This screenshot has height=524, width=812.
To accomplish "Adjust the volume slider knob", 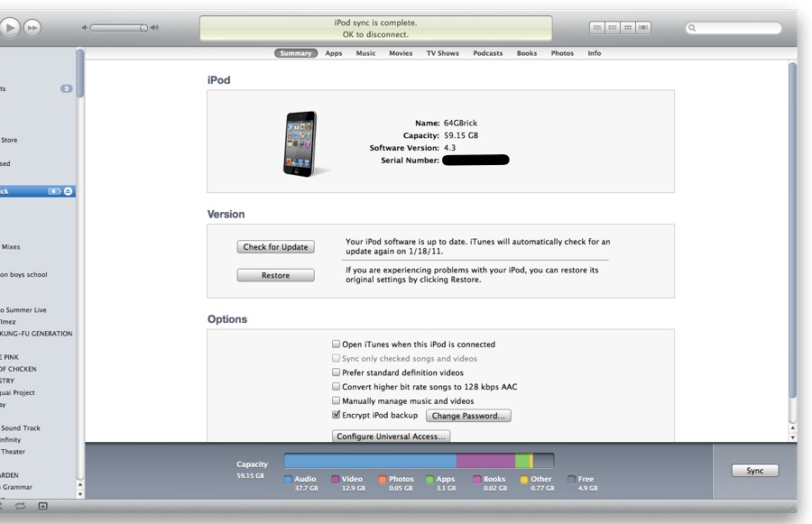I will click(143, 28).
